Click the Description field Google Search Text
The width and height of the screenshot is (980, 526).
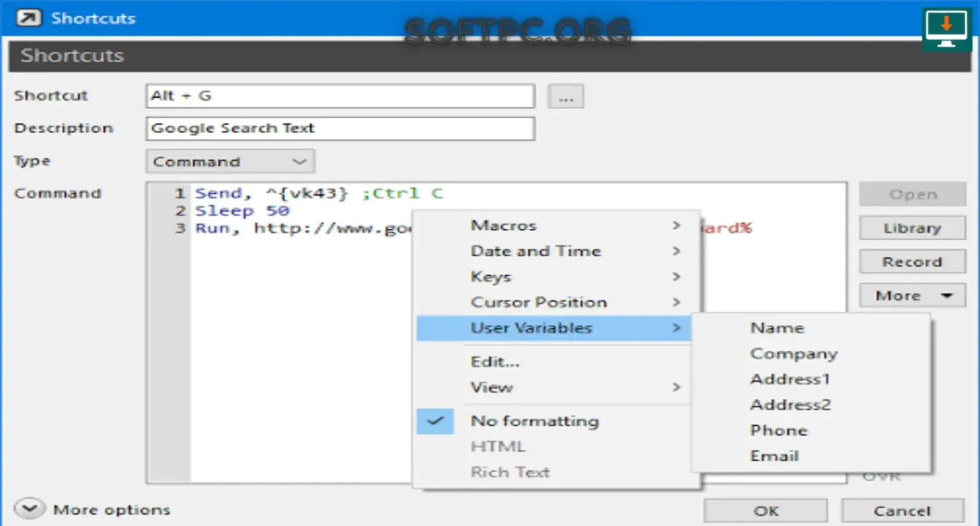[341, 129]
